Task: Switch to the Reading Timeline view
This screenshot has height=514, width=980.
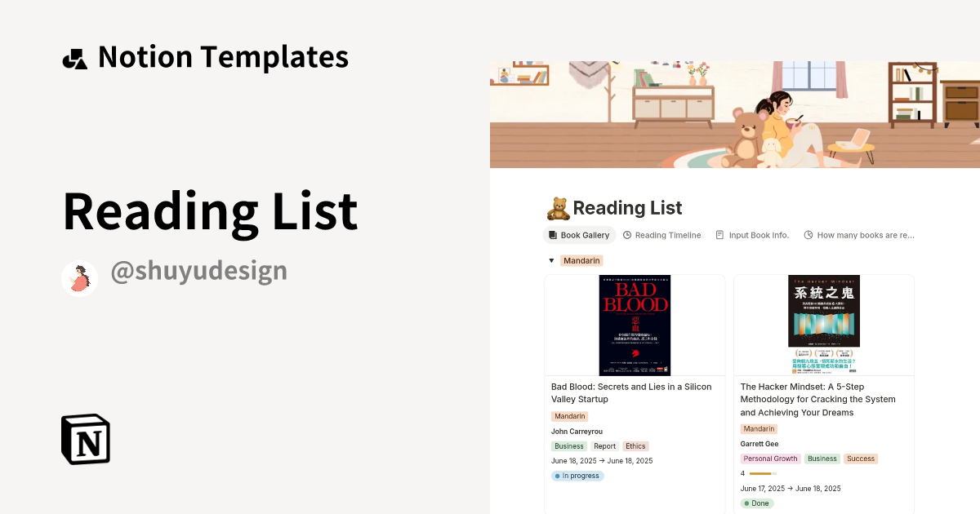Action: coord(668,235)
